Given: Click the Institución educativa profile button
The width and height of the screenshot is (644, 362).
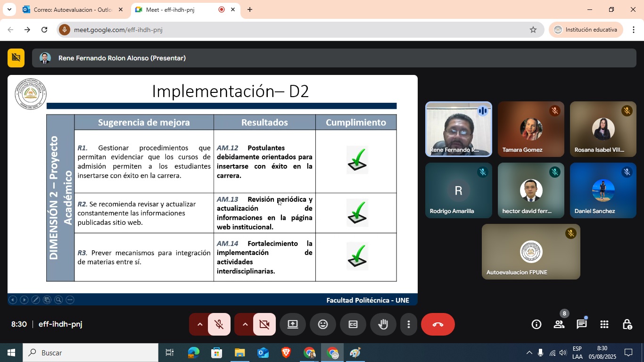Looking at the screenshot, I should point(586,30).
